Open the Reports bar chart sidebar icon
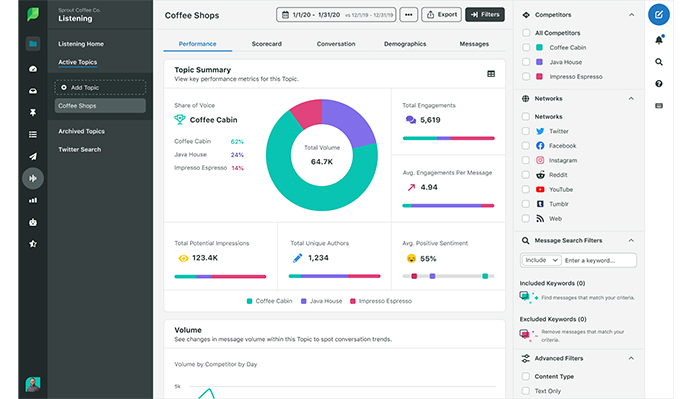The height and width of the screenshot is (399, 692). [x=33, y=200]
